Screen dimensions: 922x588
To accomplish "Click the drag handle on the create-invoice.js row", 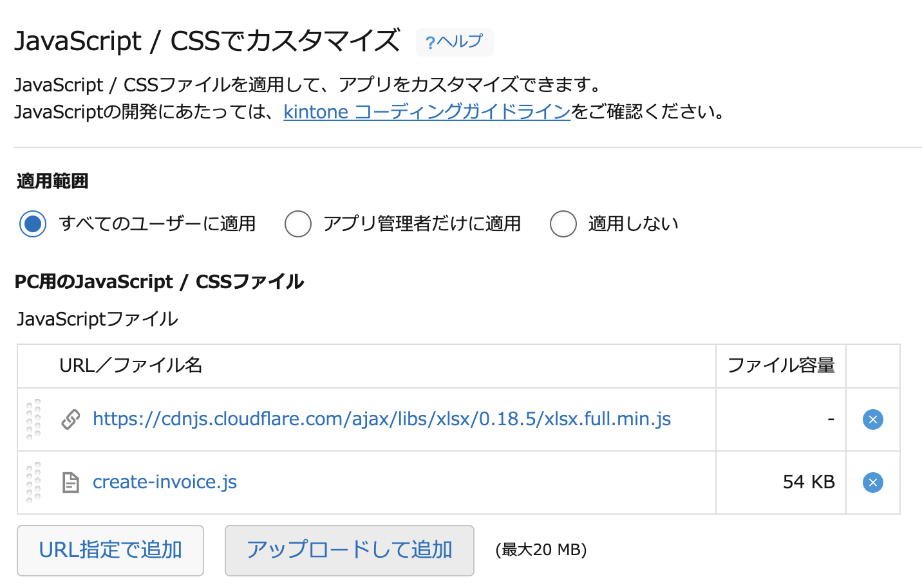I will pyautogui.click(x=33, y=481).
